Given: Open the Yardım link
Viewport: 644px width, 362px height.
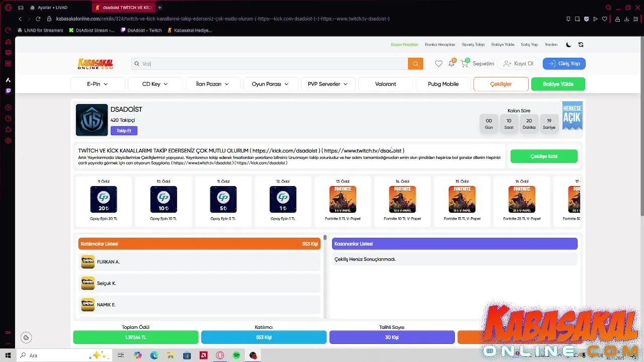Looking at the screenshot, I should click(551, 45).
